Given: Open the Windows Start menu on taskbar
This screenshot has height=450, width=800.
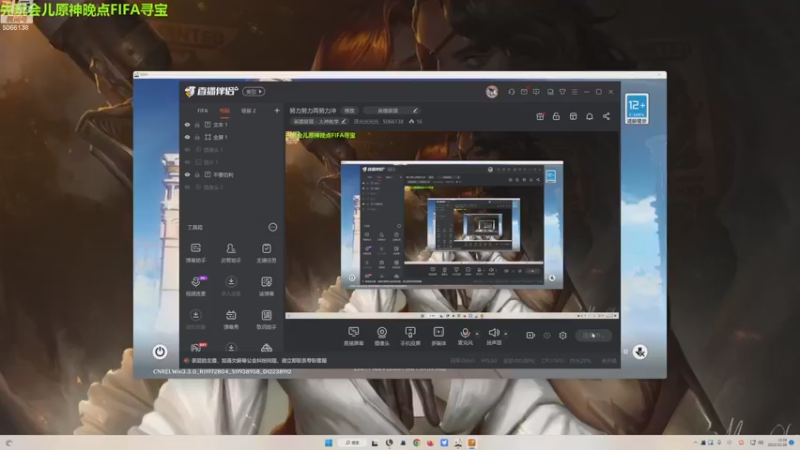Looking at the screenshot, I should 329,443.
